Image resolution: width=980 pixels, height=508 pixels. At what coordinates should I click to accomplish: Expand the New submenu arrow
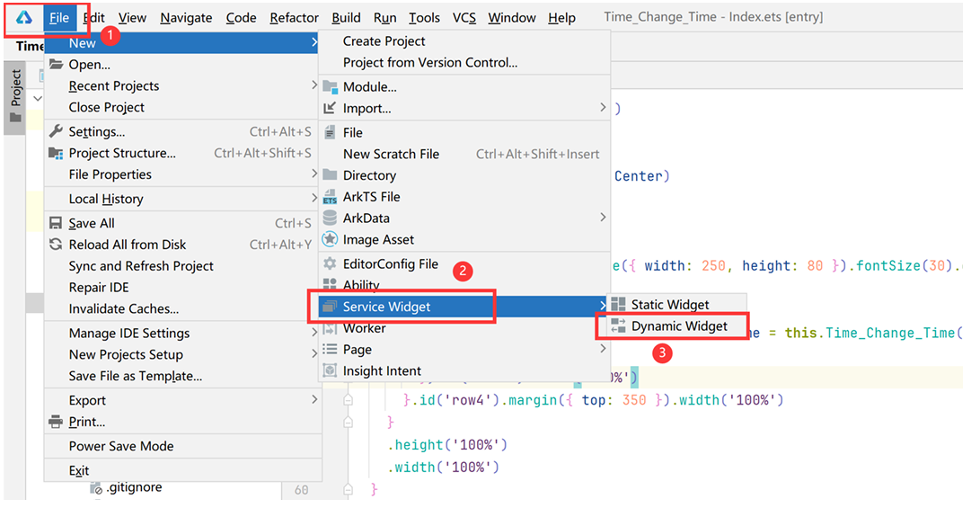click(313, 42)
